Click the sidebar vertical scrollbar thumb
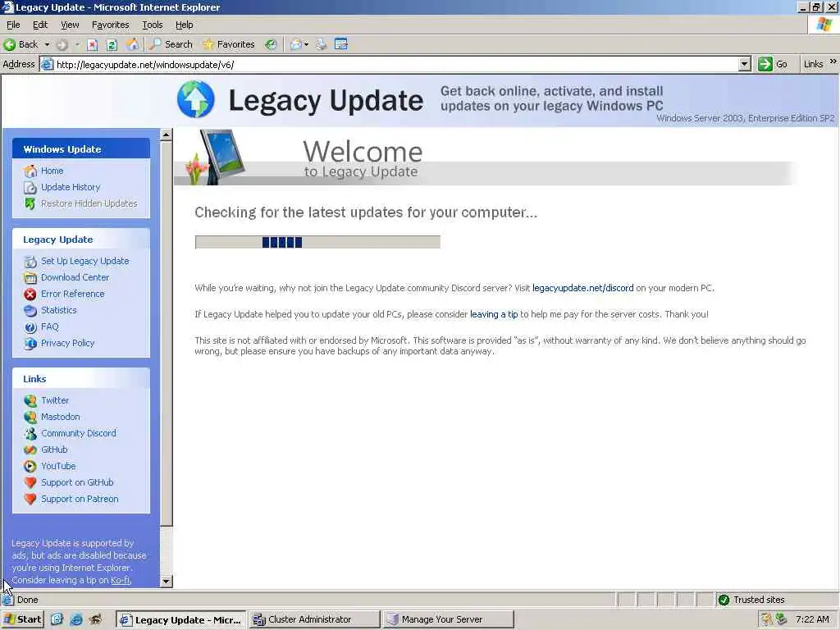840x630 pixels. 166,333
